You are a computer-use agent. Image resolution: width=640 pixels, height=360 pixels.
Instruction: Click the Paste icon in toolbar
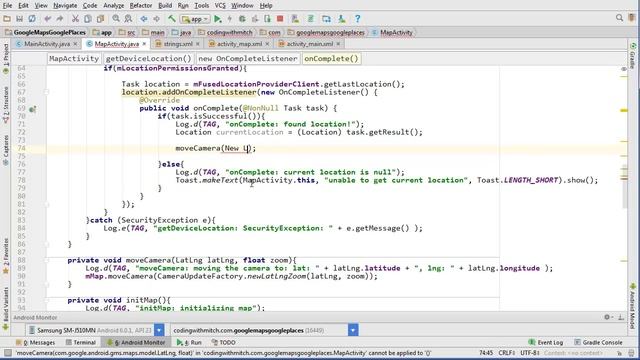100,19
